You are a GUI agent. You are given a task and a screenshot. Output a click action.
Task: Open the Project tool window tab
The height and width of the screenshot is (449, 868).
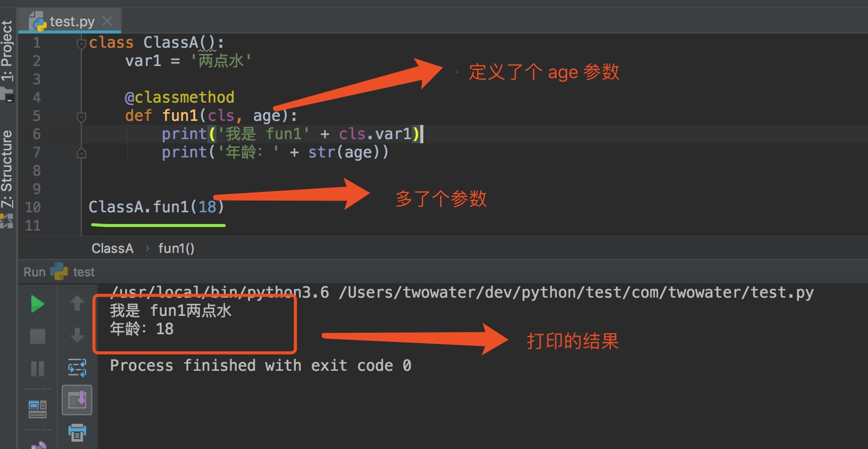pyautogui.click(x=7, y=51)
